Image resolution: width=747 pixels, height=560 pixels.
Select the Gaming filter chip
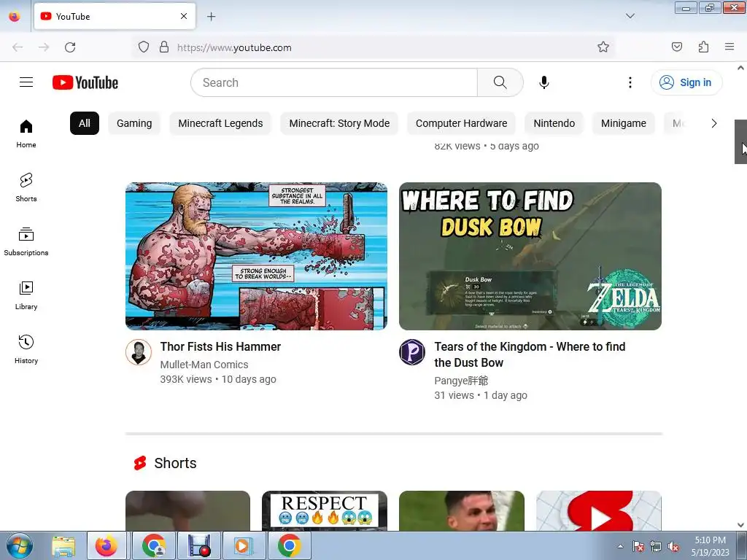coord(134,123)
